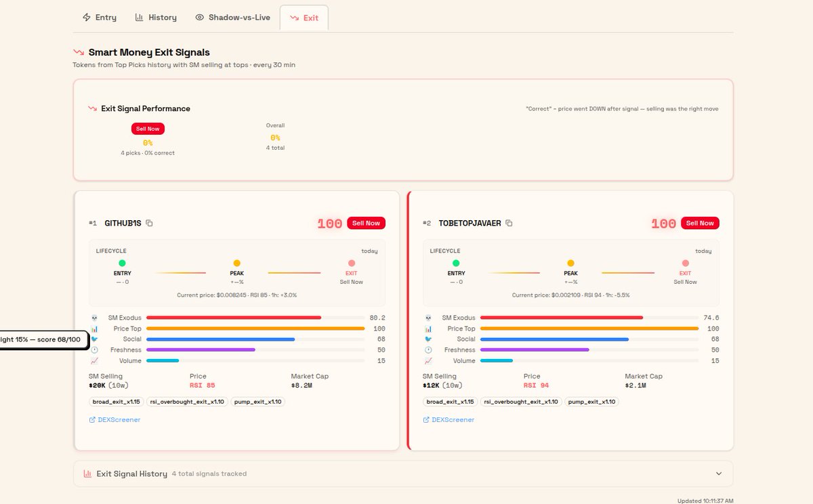Screen dimensions: 813x504
Task: Click the chart icon beside TOBETOPJAVAER Price Top
Action: click(x=428, y=329)
